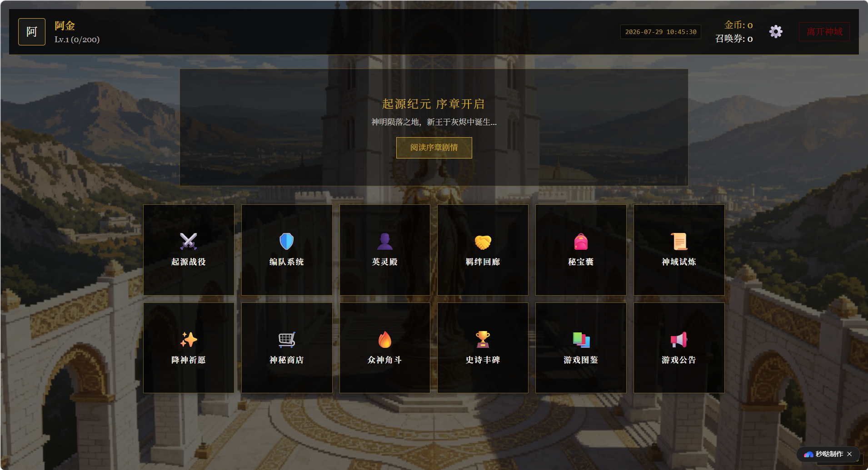868x470 pixels.
Task: Click the 阿 player avatar
Action: click(x=32, y=32)
